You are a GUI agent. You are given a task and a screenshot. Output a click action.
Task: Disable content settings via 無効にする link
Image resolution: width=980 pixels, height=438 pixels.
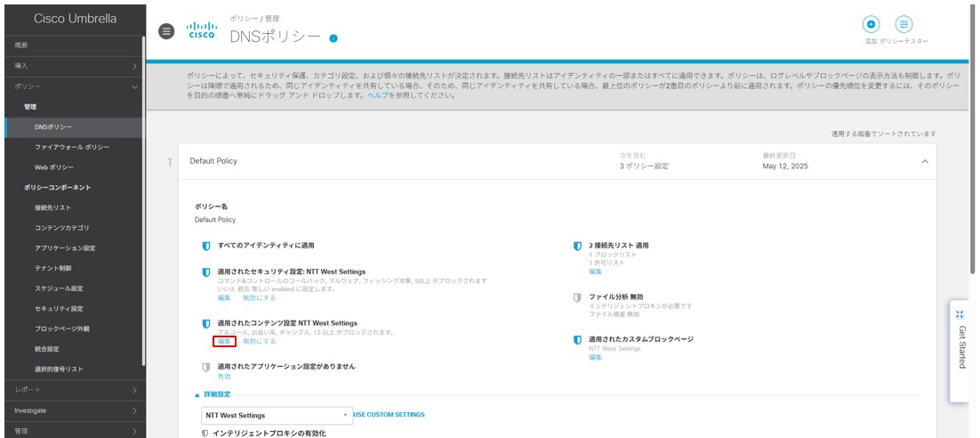[259, 341]
